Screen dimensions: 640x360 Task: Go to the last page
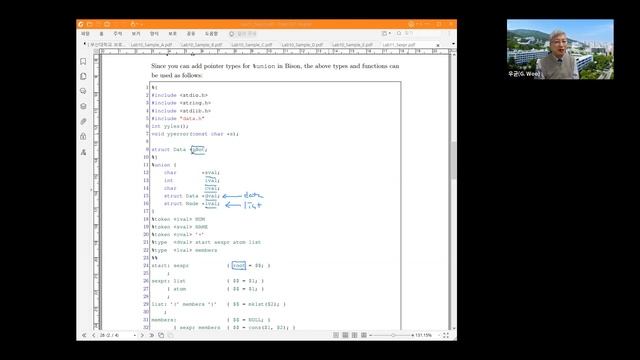tap(151, 335)
